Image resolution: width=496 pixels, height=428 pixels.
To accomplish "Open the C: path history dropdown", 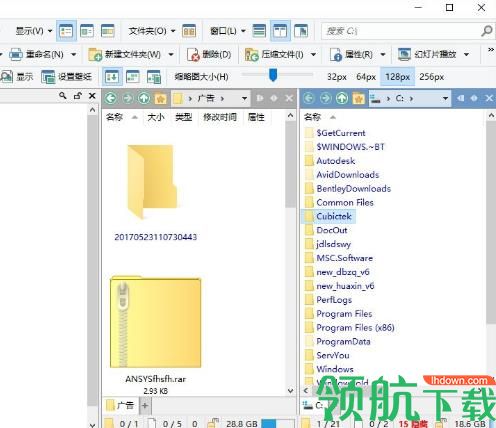I will click(x=445, y=98).
